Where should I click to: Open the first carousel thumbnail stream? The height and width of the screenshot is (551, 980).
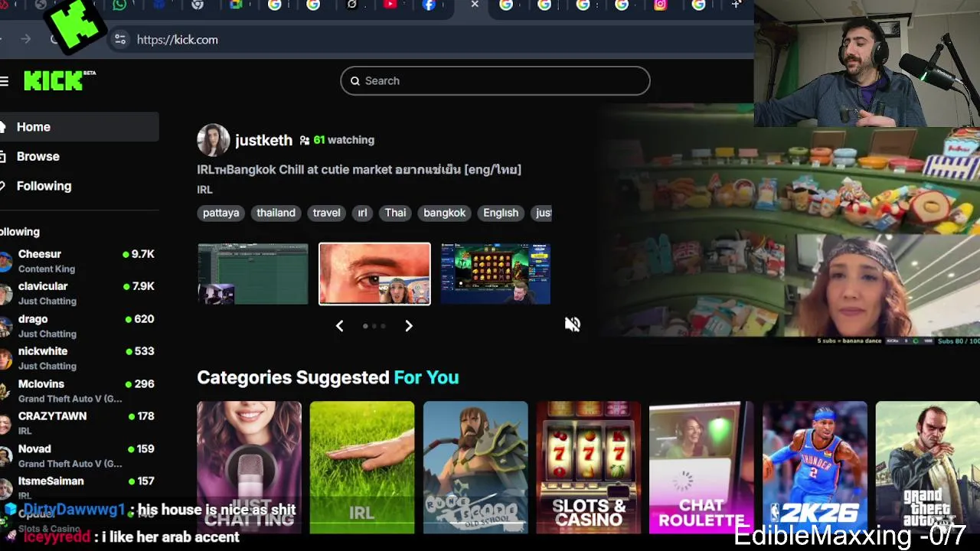pos(253,274)
